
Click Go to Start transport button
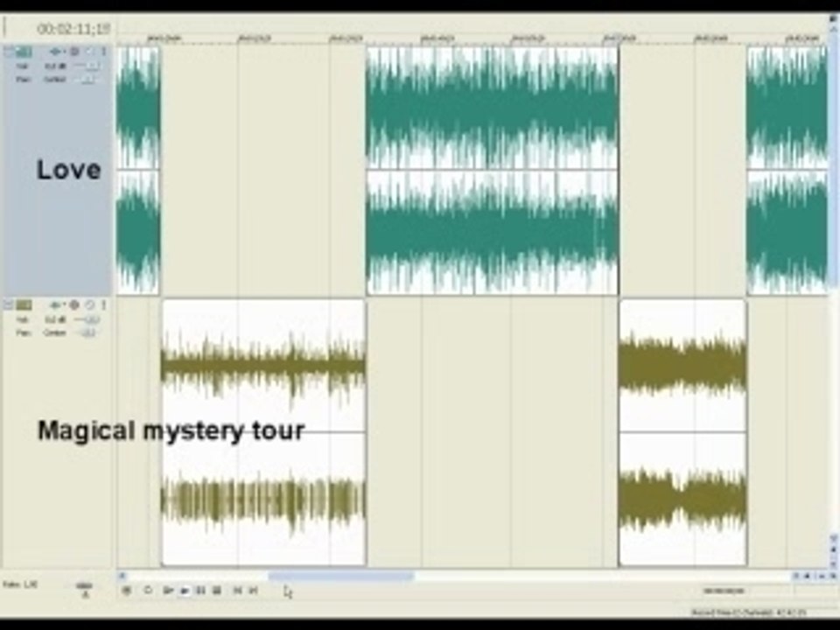coord(237,591)
